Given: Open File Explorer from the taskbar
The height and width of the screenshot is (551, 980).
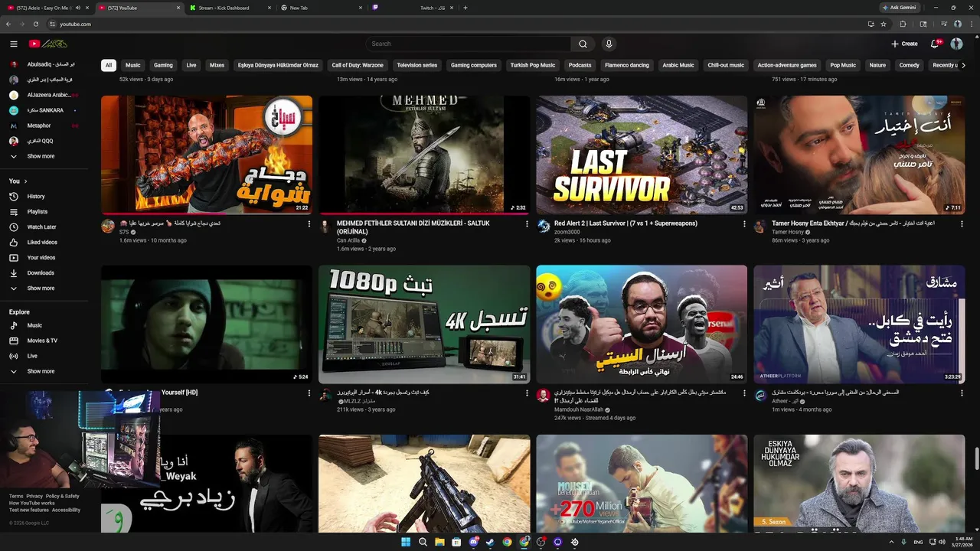Looking at the screenshot, I should tap(439, 542).
